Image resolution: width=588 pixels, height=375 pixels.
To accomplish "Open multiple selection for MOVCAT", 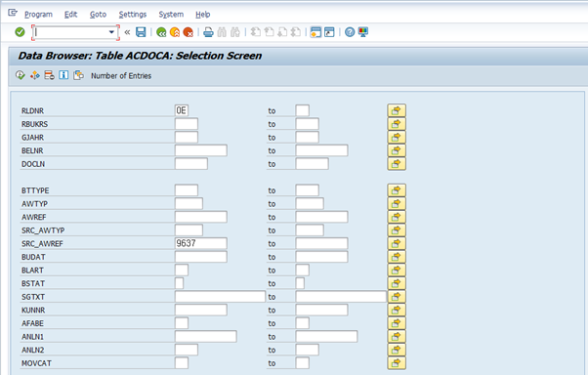I will coord(397,363).
